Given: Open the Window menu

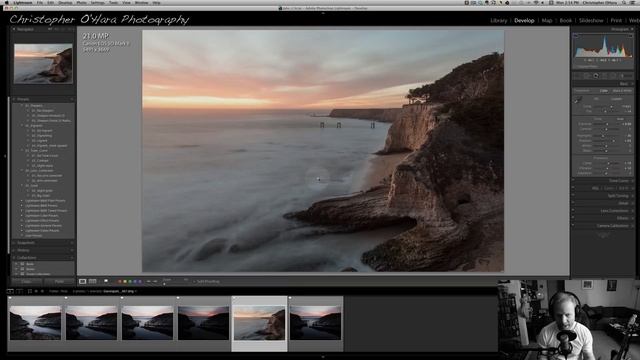Looking at the screenshot, I should pos(142,2).
